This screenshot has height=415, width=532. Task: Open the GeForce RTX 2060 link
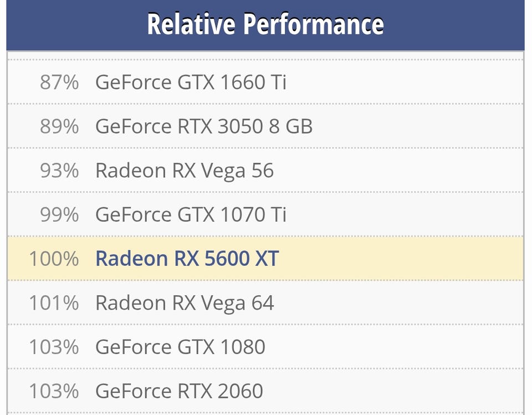coord(179,391)
